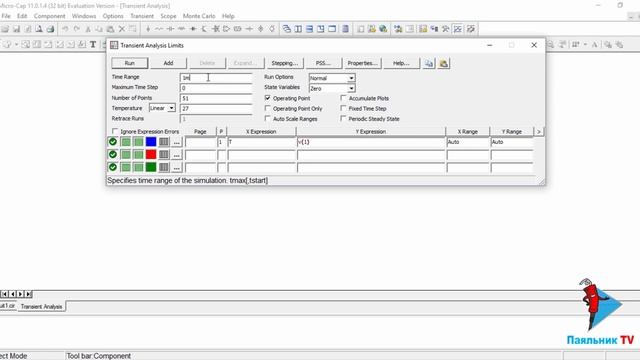This screenshot has width=640, height=360.
Task: Click the Undo arrow icon
Action: (65, 29)
